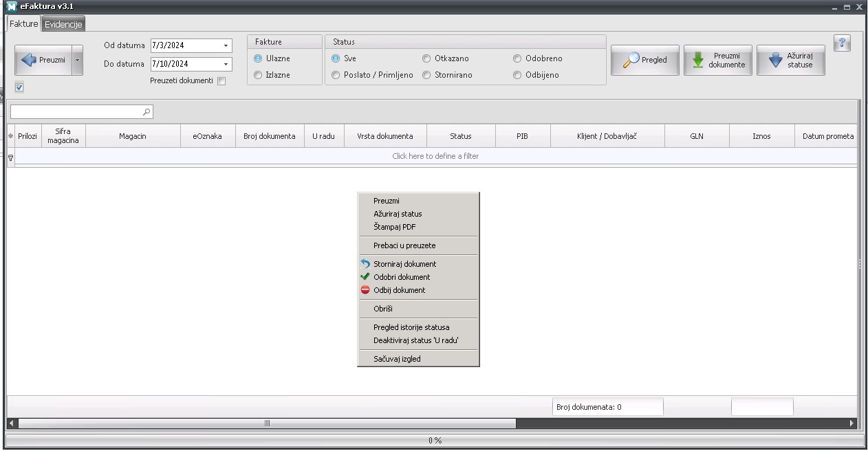
Task: Choose Sačuvaj izgled from context menu
Action: [418, 359]
